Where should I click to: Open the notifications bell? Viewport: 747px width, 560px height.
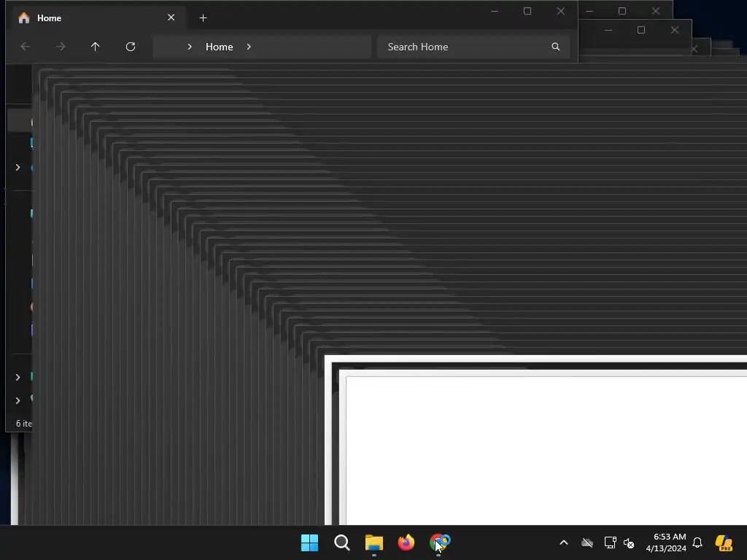[x=697, y=542]
